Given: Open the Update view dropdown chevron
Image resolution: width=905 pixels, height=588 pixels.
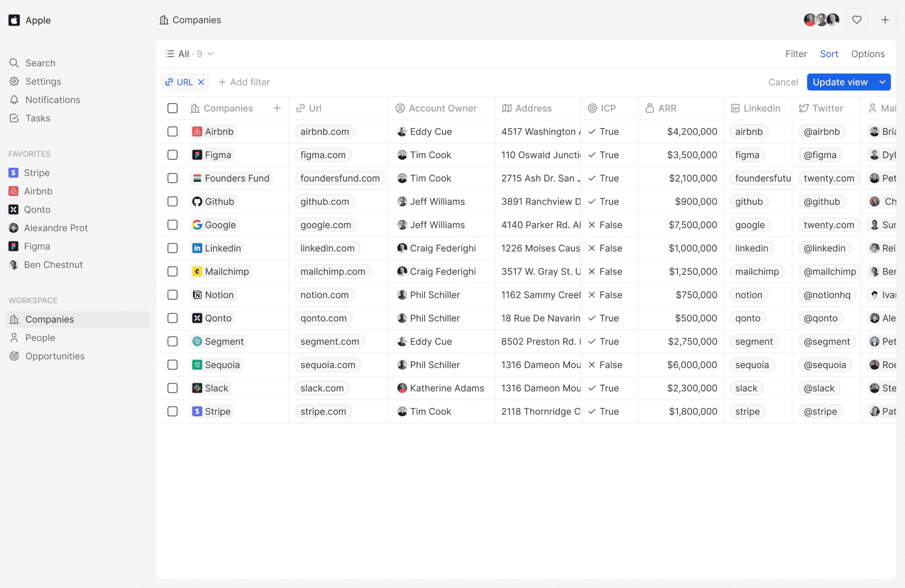Looking at the screenshot, I should tap(882, 82).
